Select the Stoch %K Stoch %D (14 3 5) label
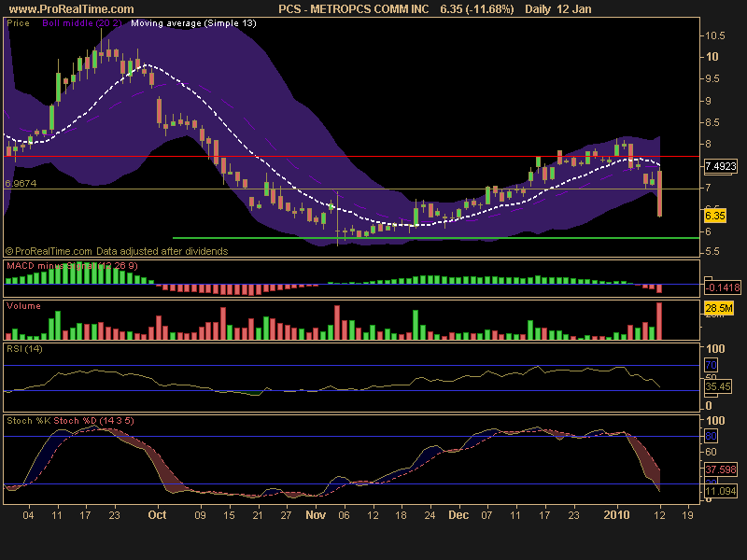747x560 pixels. pos(70,421)
